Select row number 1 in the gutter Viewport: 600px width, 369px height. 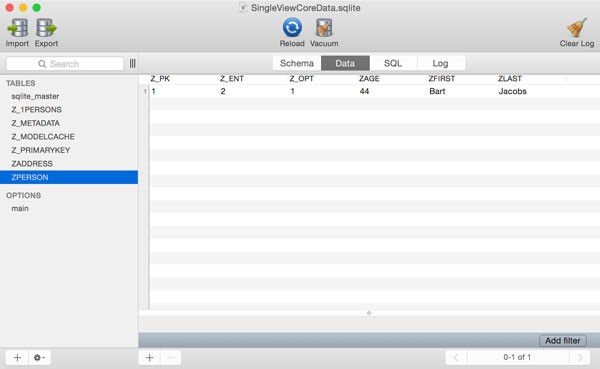(145, 91)
